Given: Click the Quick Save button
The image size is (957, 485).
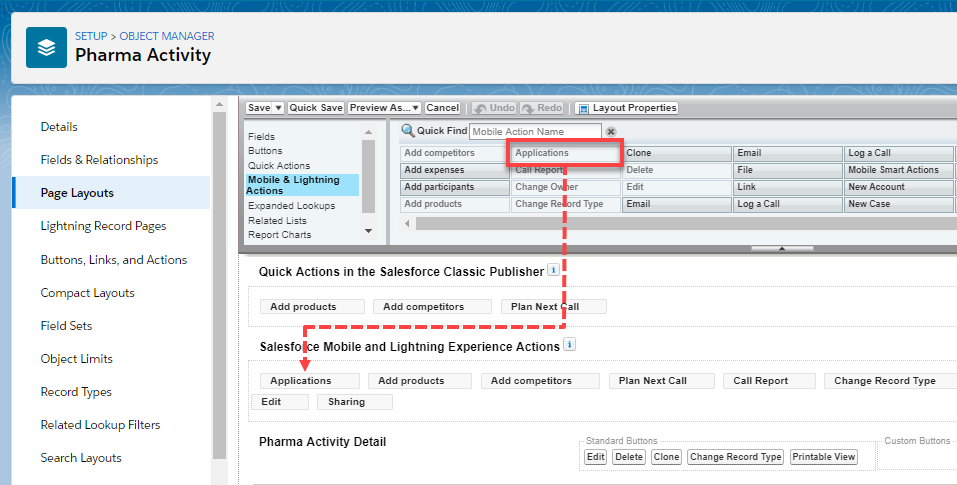Looking at the screenshot, I should click(x=316, y=108).
